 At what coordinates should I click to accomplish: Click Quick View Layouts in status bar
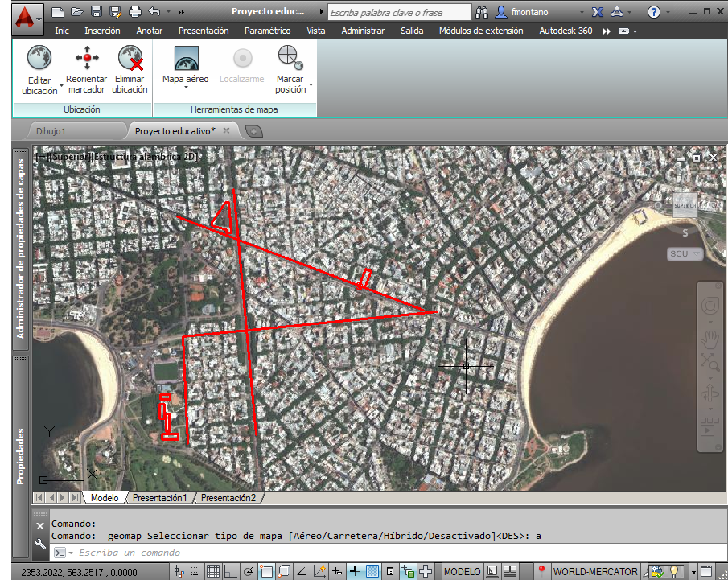click(x=492, y=571)
